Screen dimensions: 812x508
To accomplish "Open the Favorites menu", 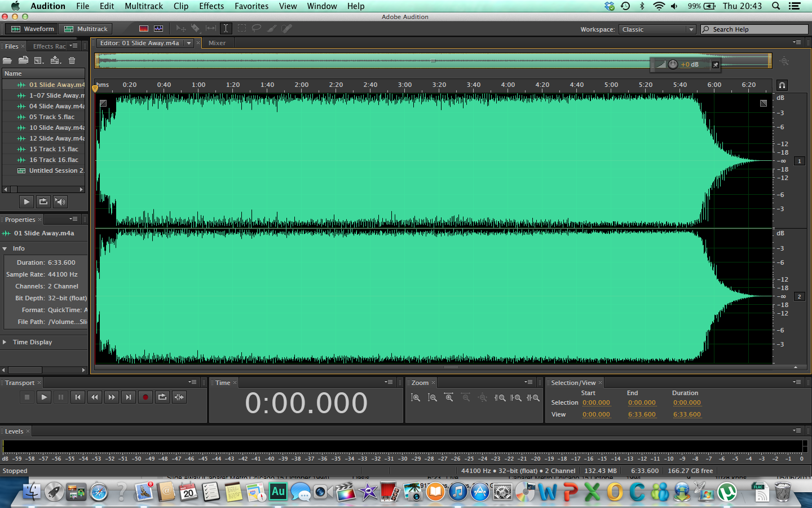I will pyautogui.click(x=251, y=6).
